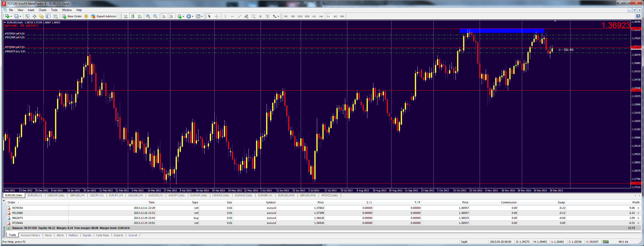Launch MetaEditor with the yellow diamond icon

[86, 16]
